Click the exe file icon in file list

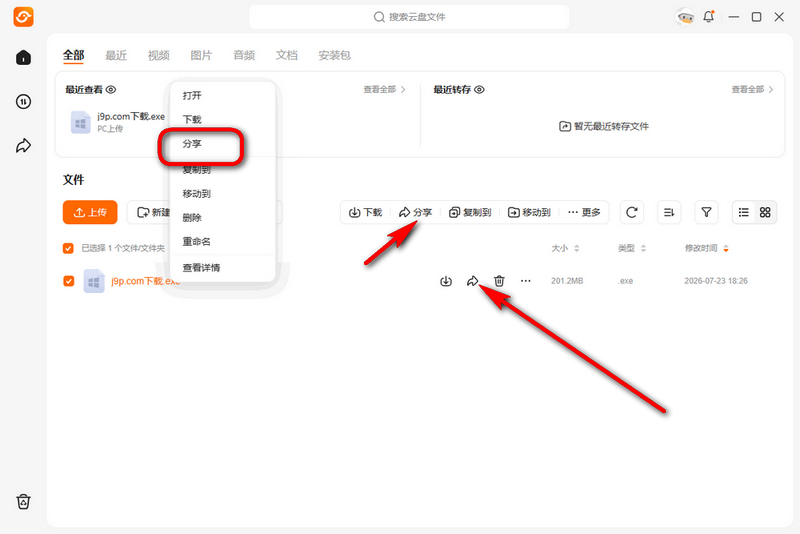pyautogui.click(x=94, y=281)
